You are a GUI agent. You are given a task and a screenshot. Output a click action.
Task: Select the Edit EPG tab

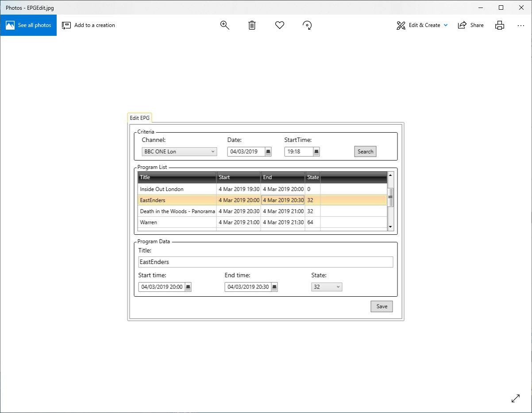coord(140,118)
